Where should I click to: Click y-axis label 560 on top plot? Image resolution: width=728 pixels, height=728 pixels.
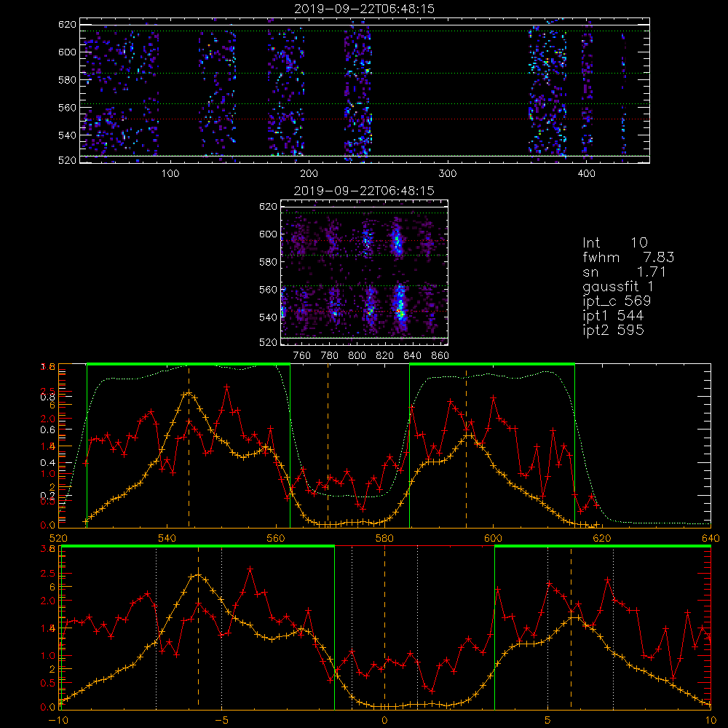tap(67, 108)
